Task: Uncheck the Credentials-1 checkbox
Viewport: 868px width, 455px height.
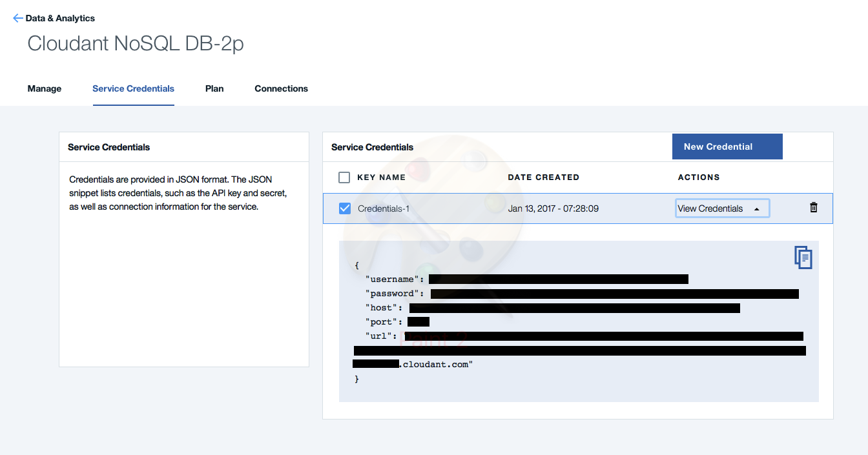Action: (344, 208)
